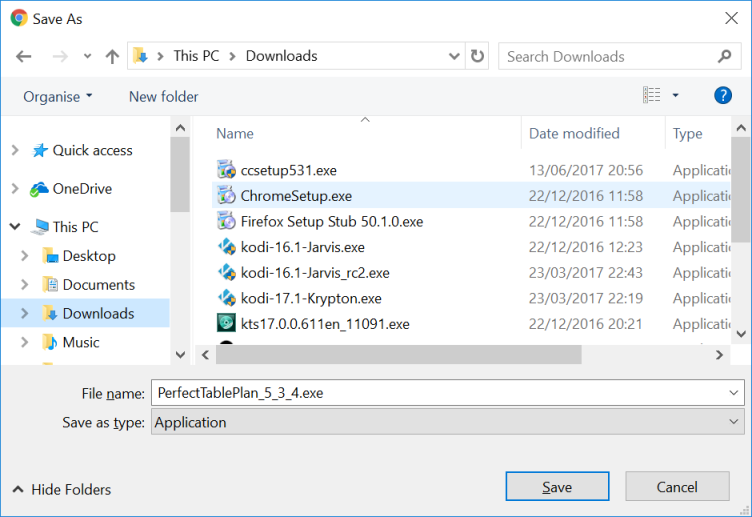Image resolution: width=752 pixels, height=517 pixels.
Task: Select the kodi-17.1-Krypton.exe file icon
Action: (226, 298)
